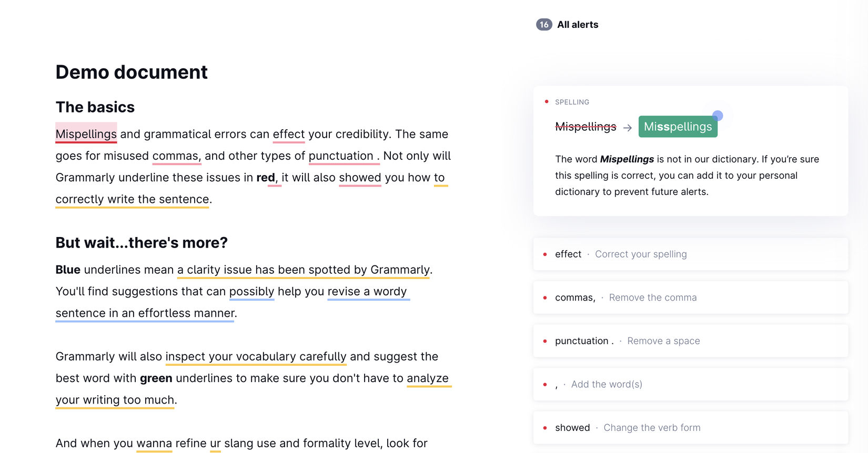
Task: Open the 'Add the word(s)' alert card
Action: click(x=690, y=384)
